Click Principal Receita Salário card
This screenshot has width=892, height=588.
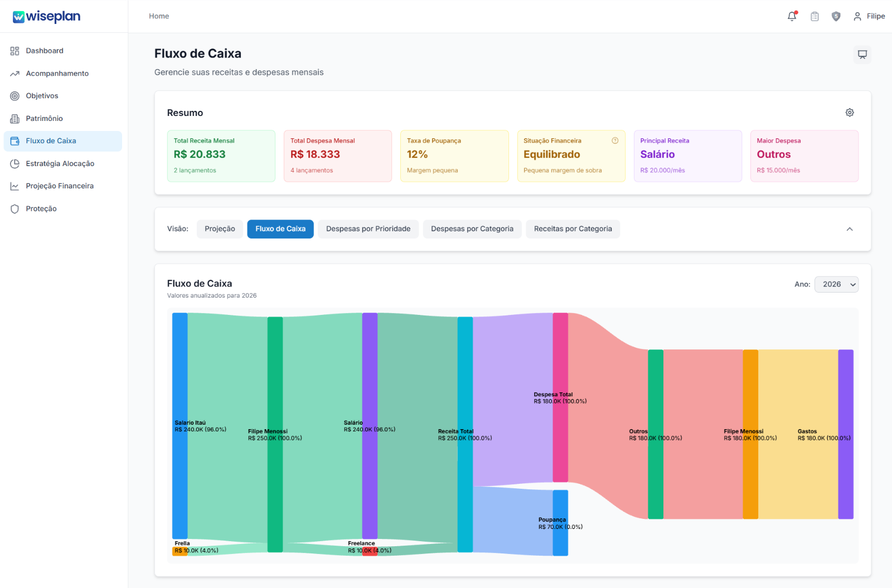688,156
